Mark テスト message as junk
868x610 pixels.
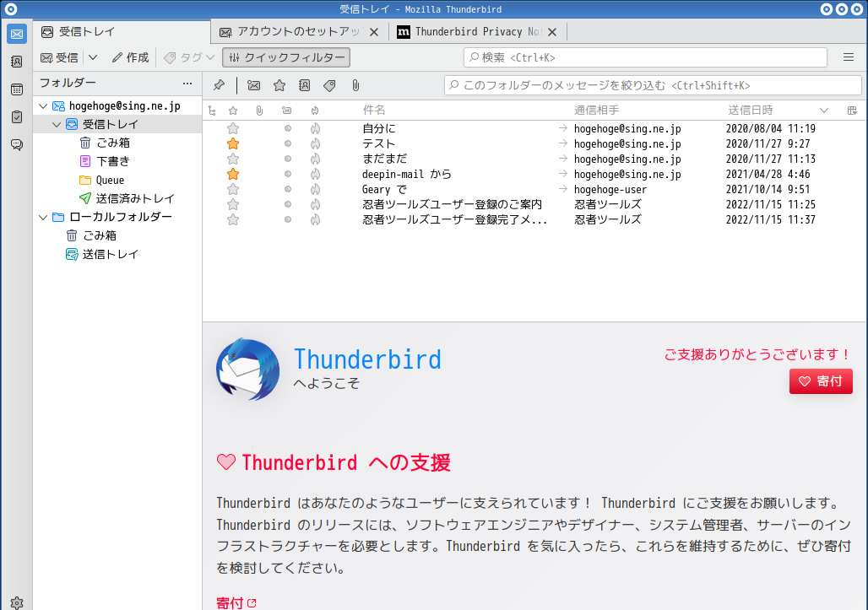coord(315,143)
